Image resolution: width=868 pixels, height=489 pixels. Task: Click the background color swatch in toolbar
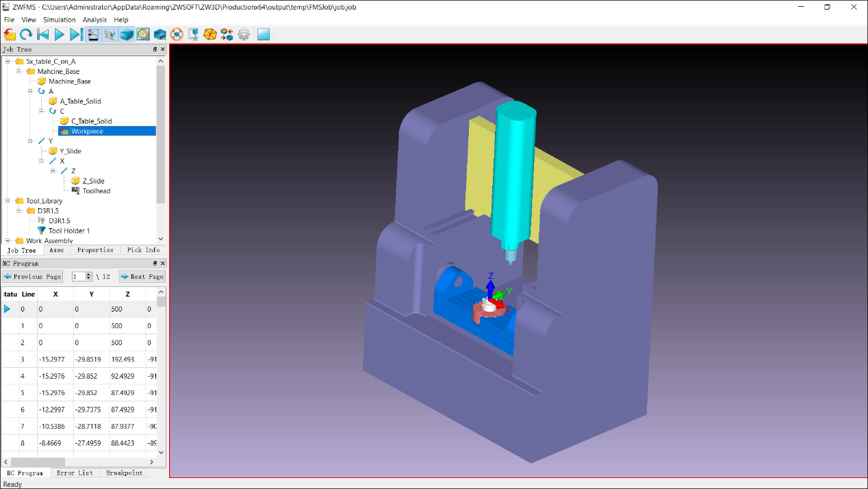[x=264, y=34]
